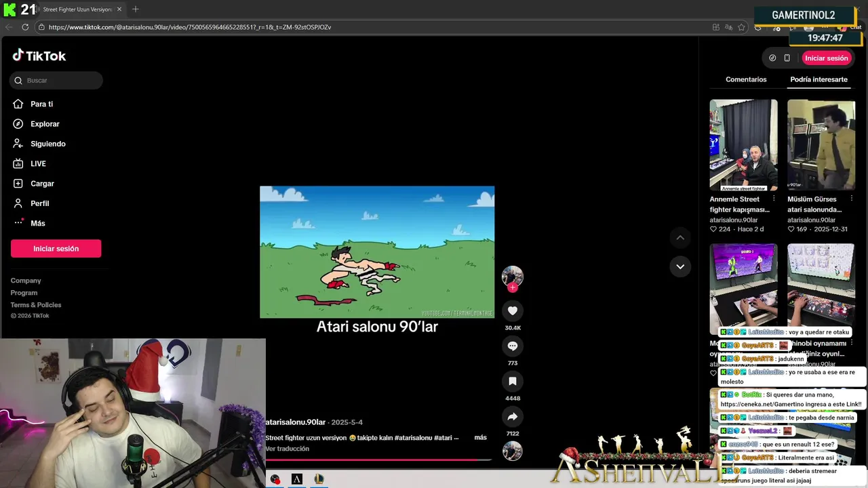Viewport: 868px width, 488px height.
Task: Go to next video down arrow
Action: (680, 267)
